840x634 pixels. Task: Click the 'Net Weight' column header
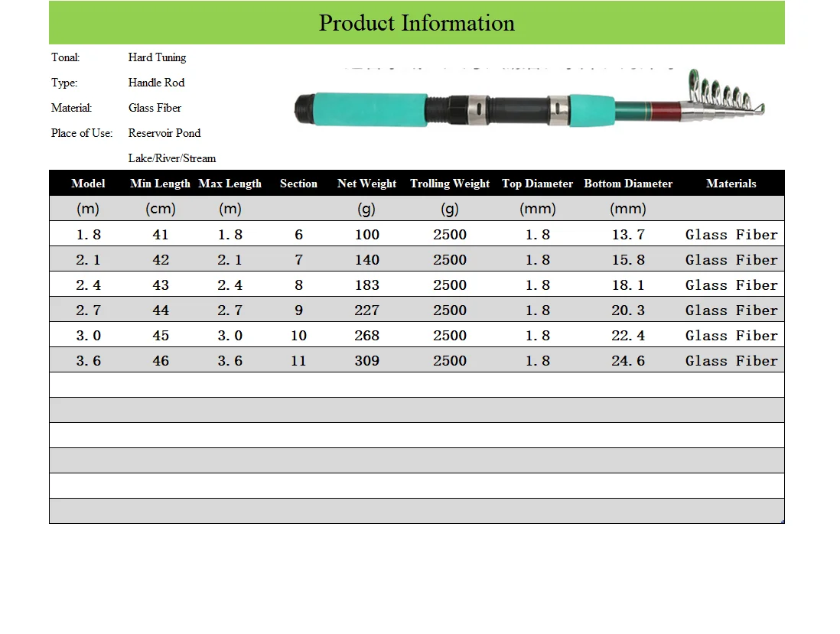367,183
